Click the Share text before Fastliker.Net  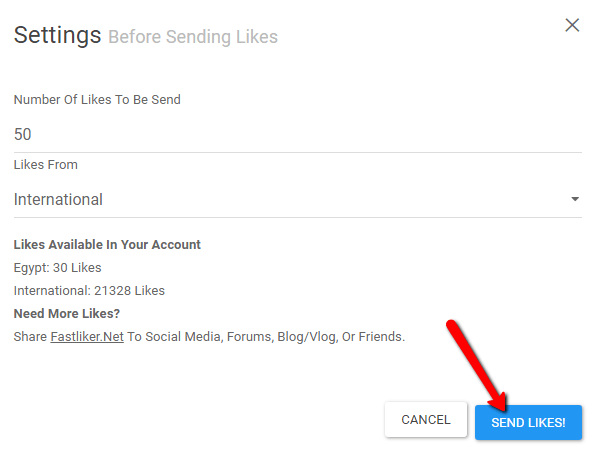30,336
